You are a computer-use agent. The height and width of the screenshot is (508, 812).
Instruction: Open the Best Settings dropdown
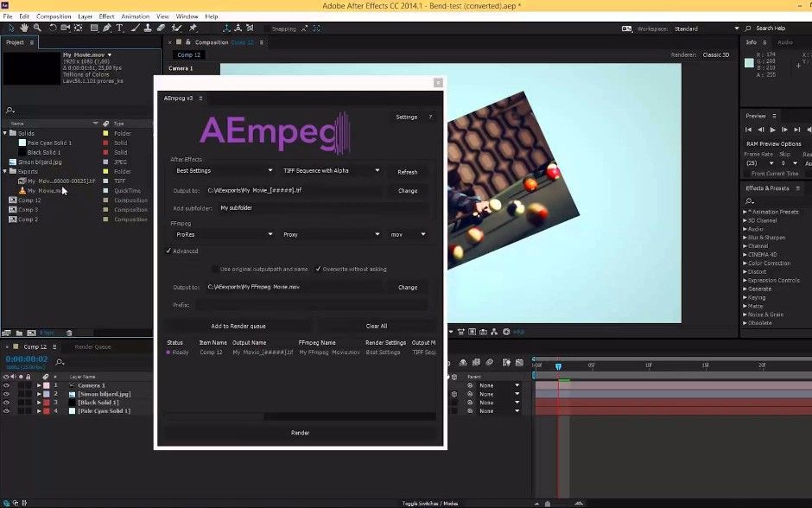[224, 171]
